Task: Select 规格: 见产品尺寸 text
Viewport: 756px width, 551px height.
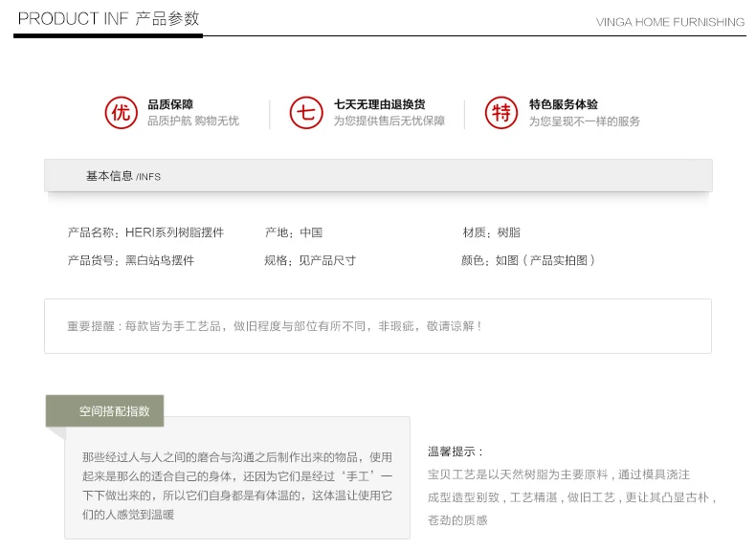Action: click(310, 260)
